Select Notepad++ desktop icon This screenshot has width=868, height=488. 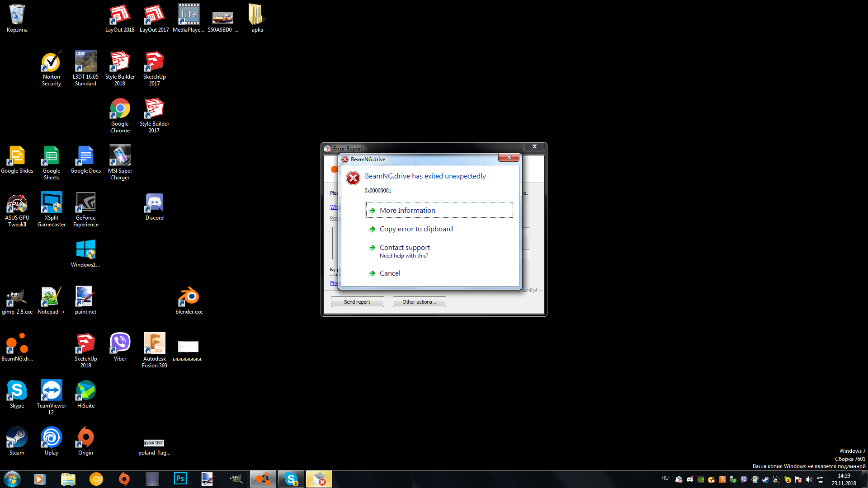click(51, 301)
